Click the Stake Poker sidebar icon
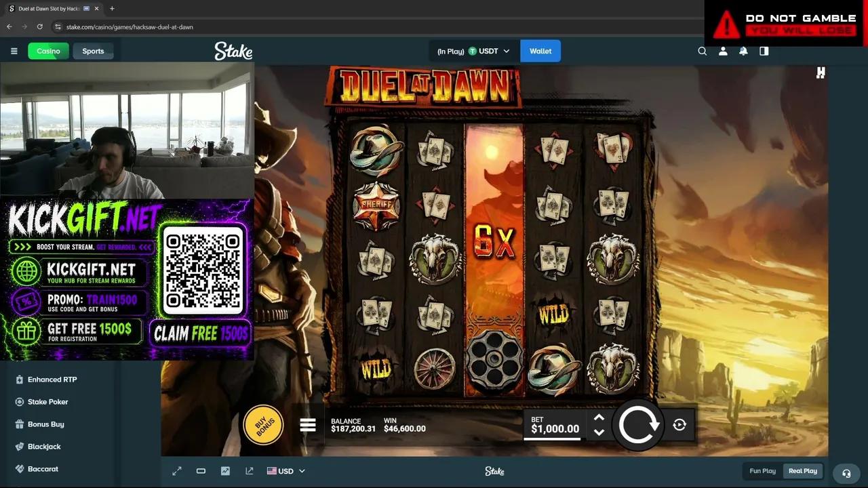Image resolution: width=868 pixels, height=488 pixels. [x=20, y=402]
